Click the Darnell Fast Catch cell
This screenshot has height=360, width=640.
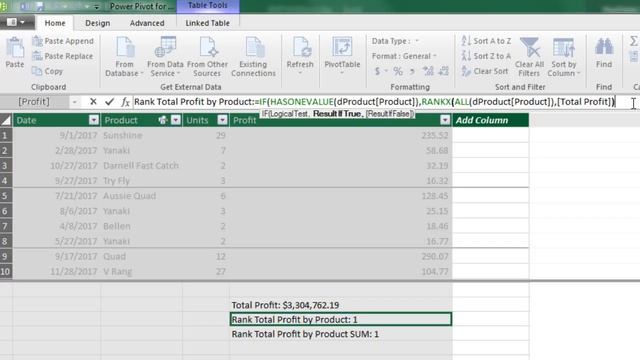[x=141, y=165]
